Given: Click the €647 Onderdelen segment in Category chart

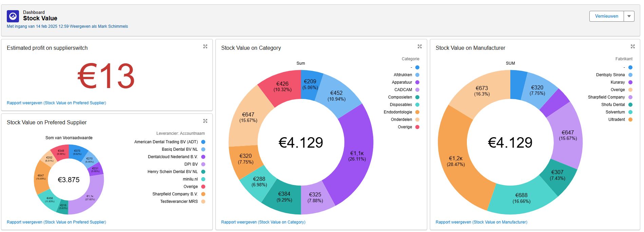Looking at the screenshot, I should [248, 117].
